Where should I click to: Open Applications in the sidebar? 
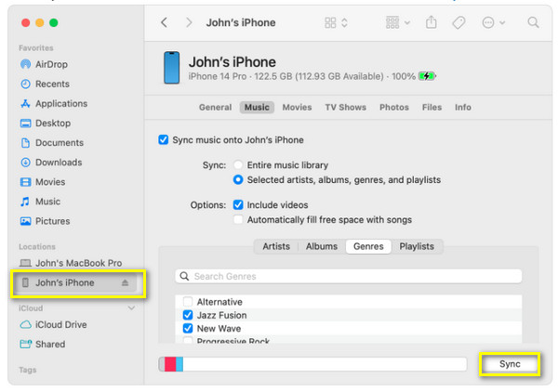[54, 103]
